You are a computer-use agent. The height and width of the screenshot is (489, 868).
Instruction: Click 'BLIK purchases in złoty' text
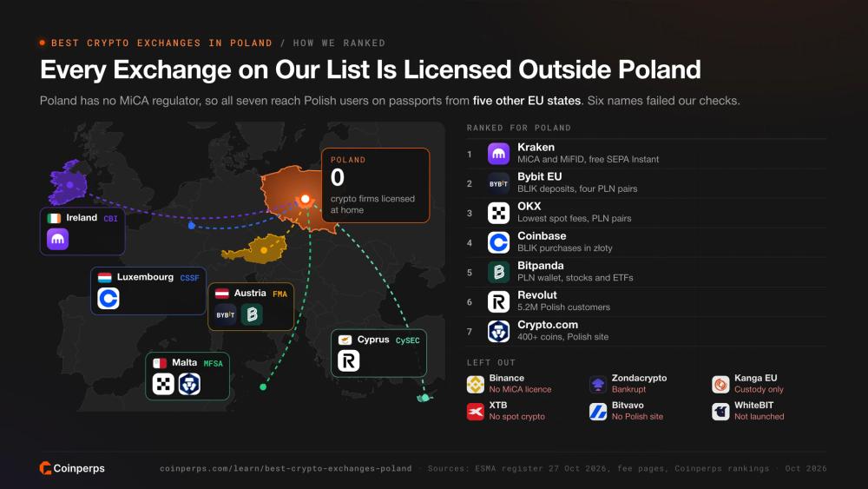pos(565,248)
